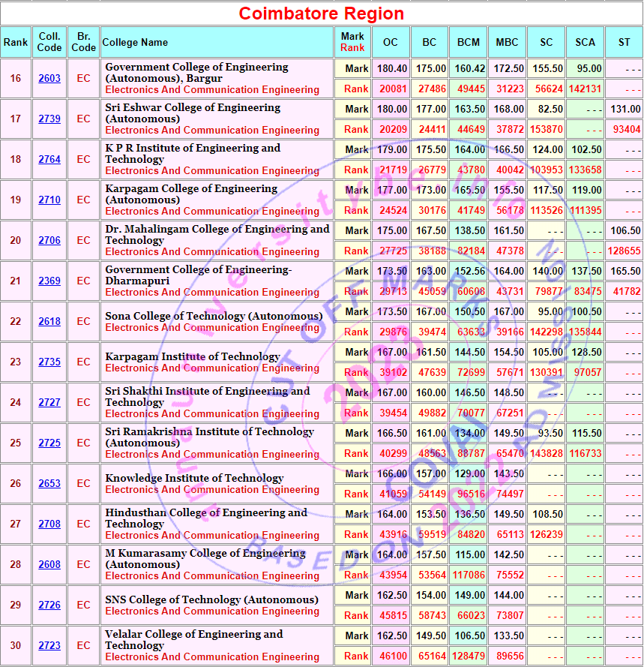This screenshot has height=667, width=644.
Task: Open the 2735 college code link
Action: (x=49, y=362)
